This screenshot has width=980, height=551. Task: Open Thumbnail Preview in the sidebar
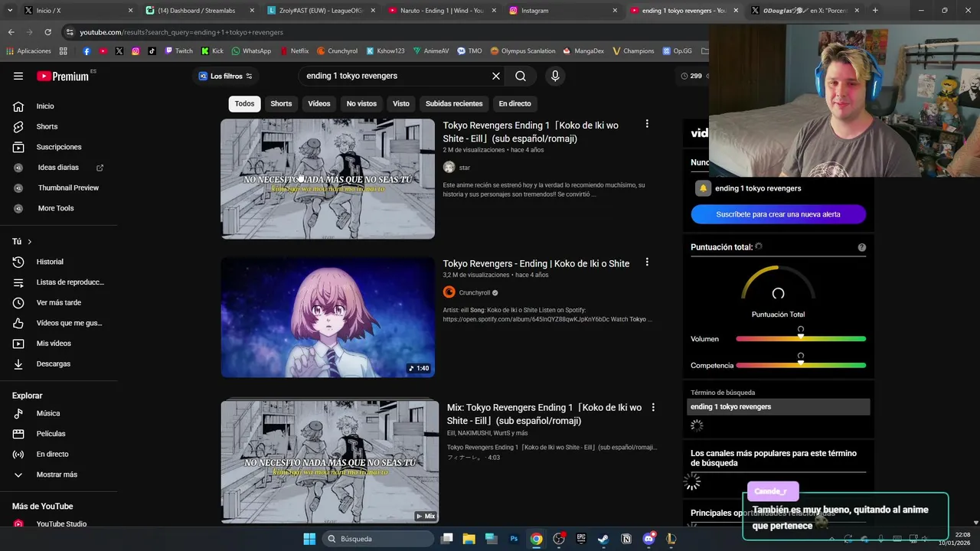68,187
